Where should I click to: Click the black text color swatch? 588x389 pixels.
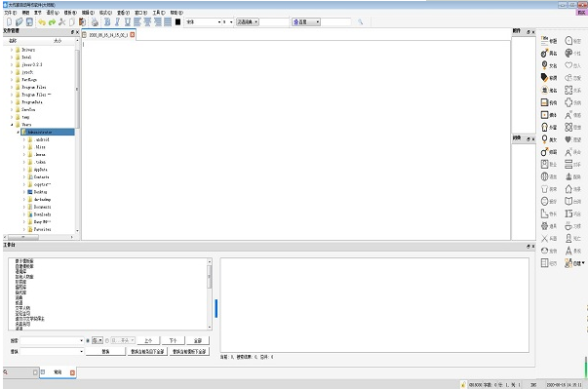(x=177, y=22)
